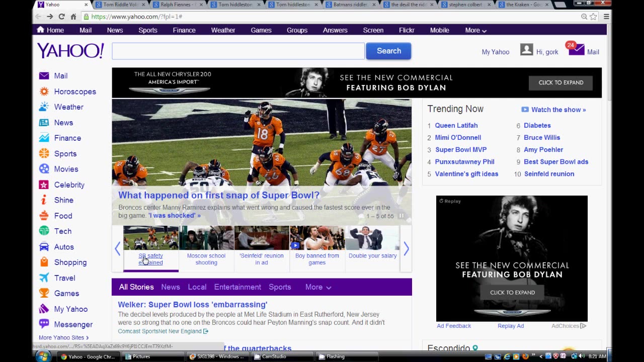The image size is (644, 362).
Task: Open headline about first snap of Super Bowl
Action: pos(219,195)
